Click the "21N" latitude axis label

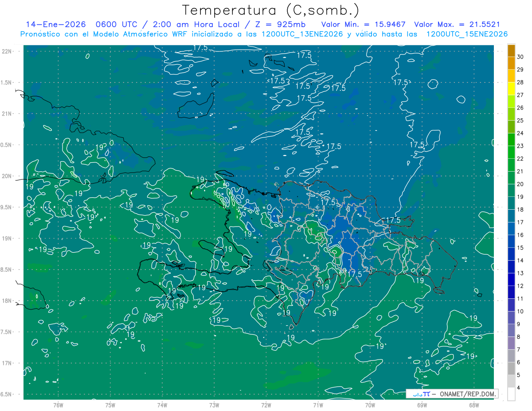(7, 114)
